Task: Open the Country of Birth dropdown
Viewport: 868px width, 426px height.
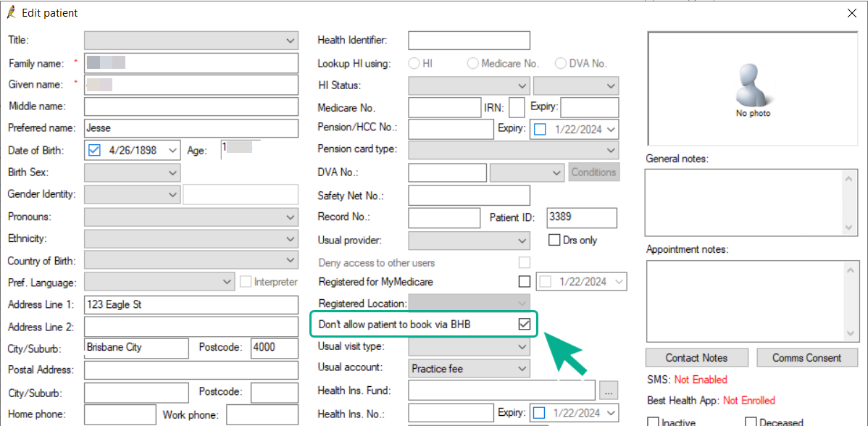Action: point(191,260)
